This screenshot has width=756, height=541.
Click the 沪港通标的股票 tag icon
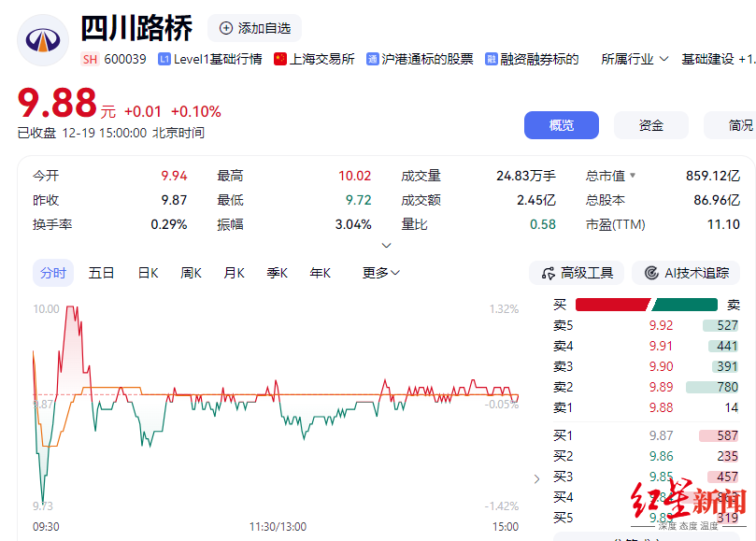pos(373,59)
